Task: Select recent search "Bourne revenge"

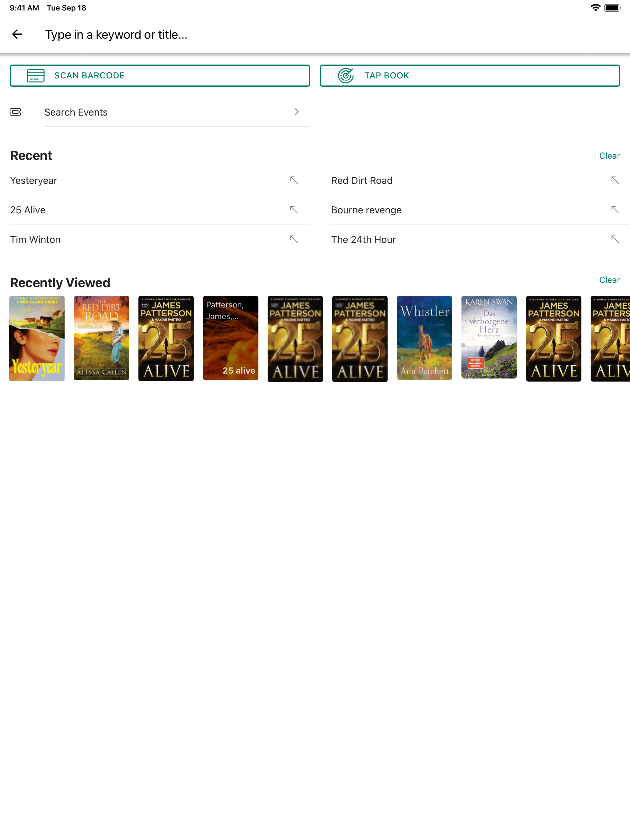Action: [x=366, y=210]
